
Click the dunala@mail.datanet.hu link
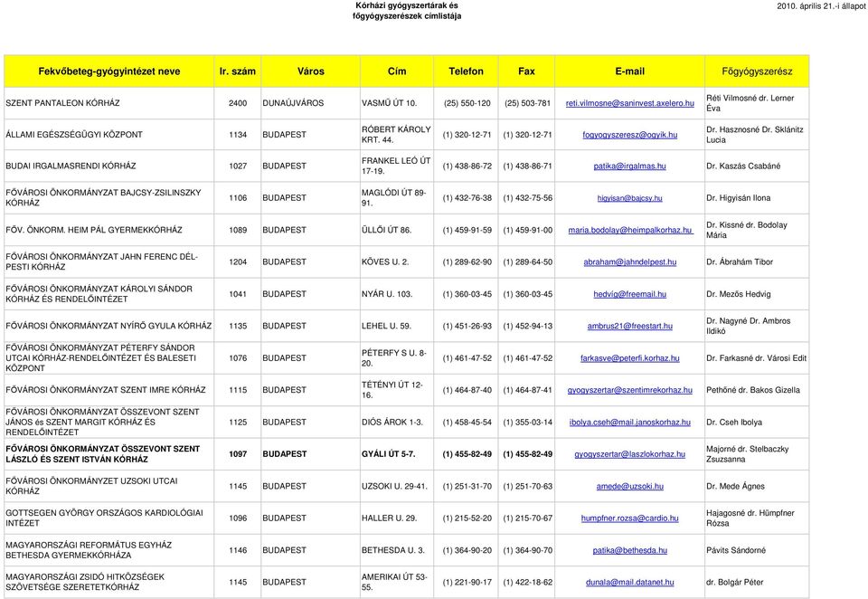pyautogui.click(x=629, y=583)
